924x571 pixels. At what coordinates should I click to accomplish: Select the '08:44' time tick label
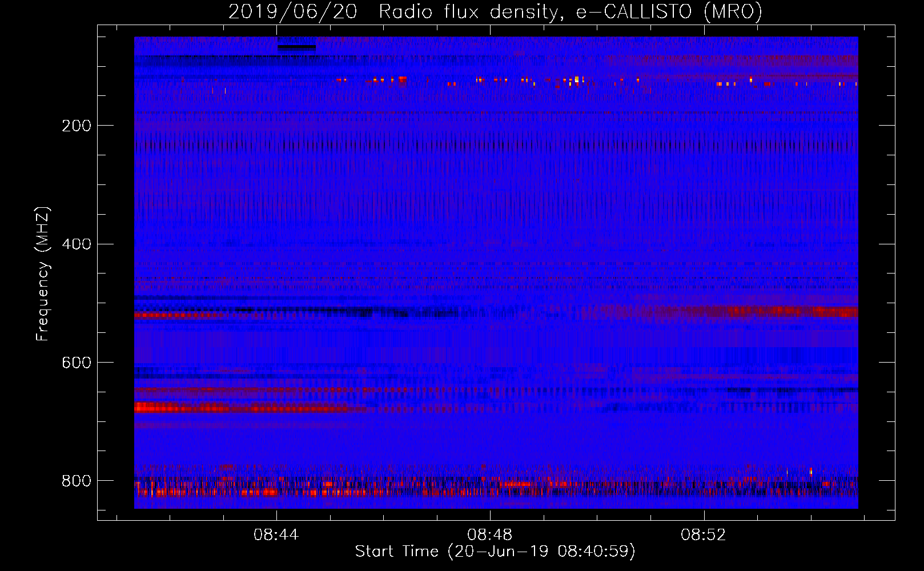pos(276,535)
